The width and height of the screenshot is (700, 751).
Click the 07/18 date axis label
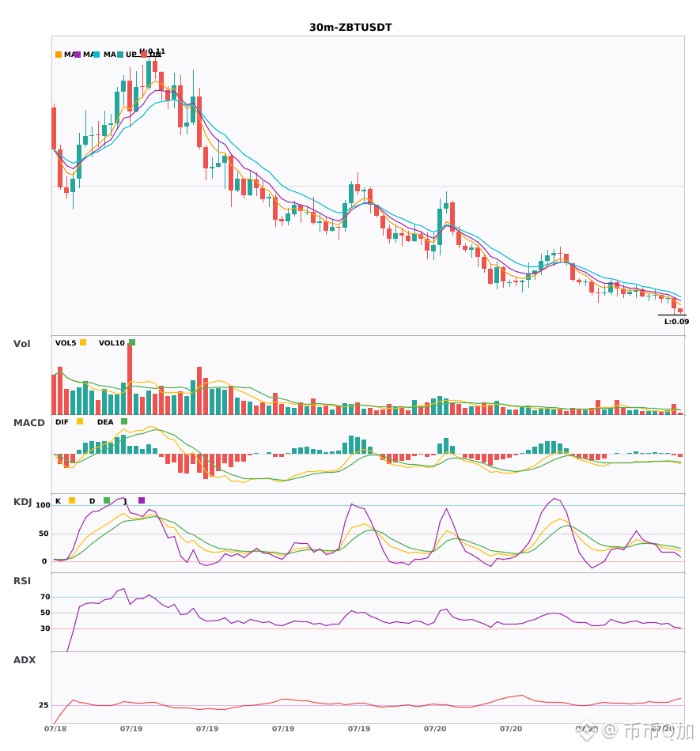click(x=55, y=729)
